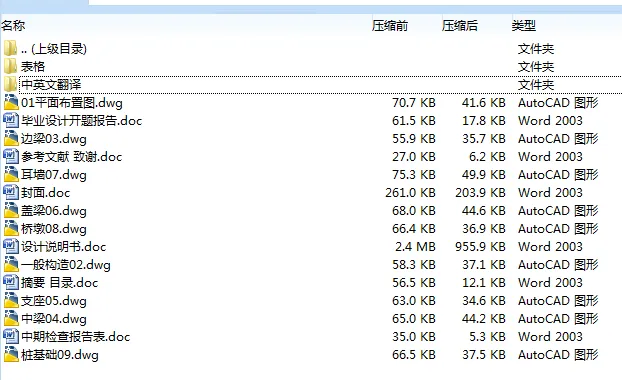Viewport: 622px width, 380px height.
Task: Click the 203.9 KB compressed size
Action: coord(480,193)
